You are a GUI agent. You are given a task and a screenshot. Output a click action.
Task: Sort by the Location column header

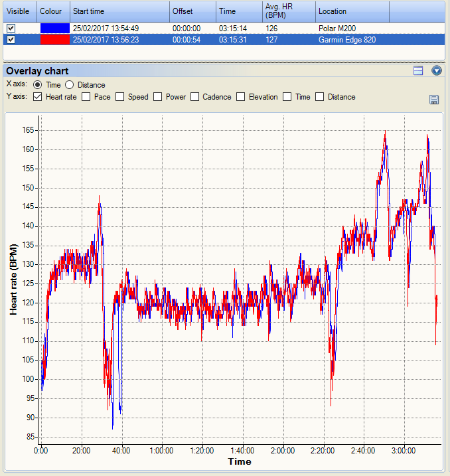pyautogui.click(x=352, y=11)
